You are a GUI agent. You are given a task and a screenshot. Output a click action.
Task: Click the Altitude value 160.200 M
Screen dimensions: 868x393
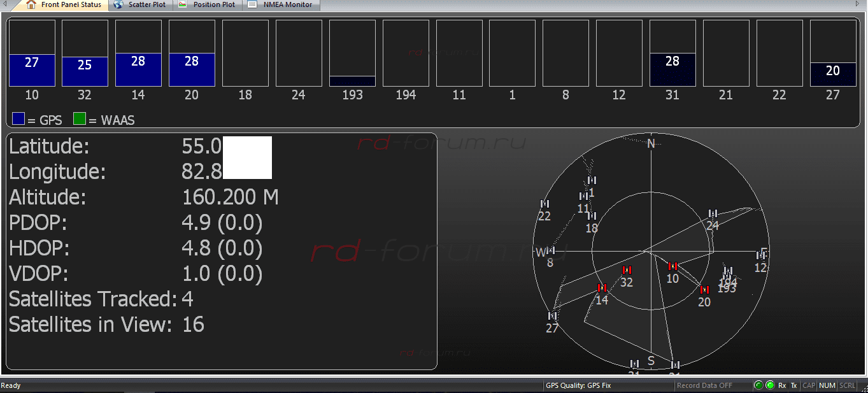point(231,197)
